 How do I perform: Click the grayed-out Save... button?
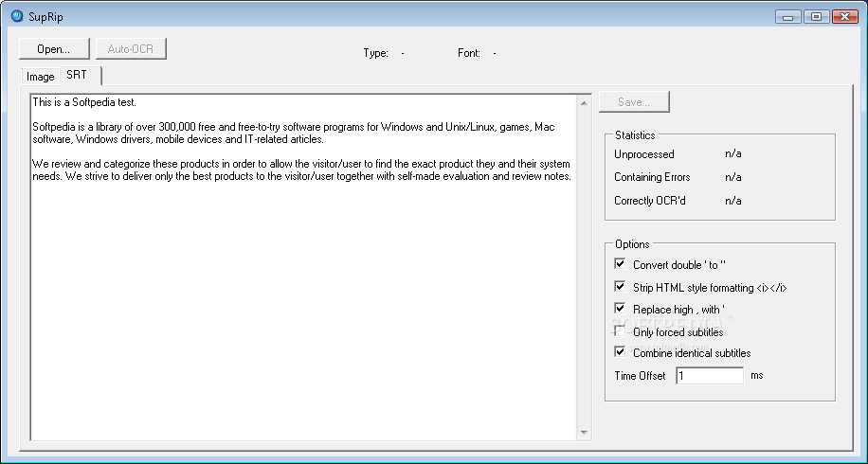click(x=634, y=101)
